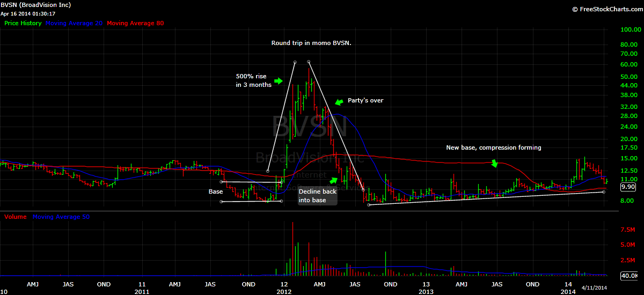Click the Price History legend label
The height and width of the screenshot is (295, 644).
tap(23, 24)
